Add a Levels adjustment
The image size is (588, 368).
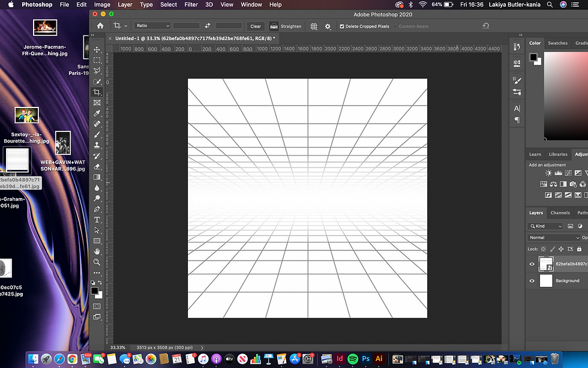point(559,173)
